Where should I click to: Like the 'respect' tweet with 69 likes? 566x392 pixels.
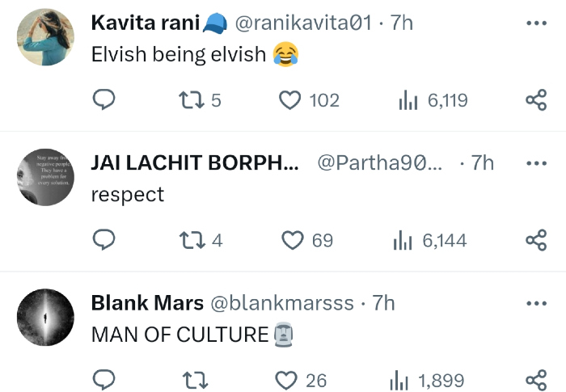coord(291,240)
